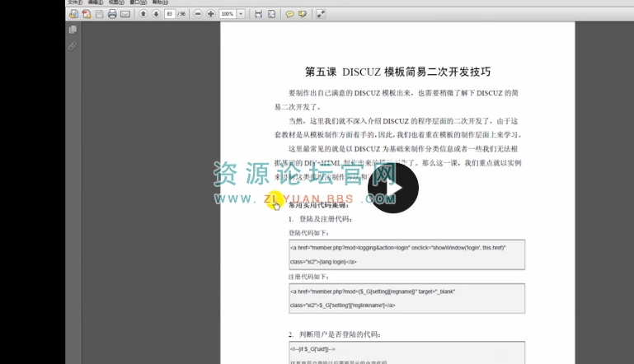Click the email envelope icon
The image size is (634, 364).
(125, 14)
